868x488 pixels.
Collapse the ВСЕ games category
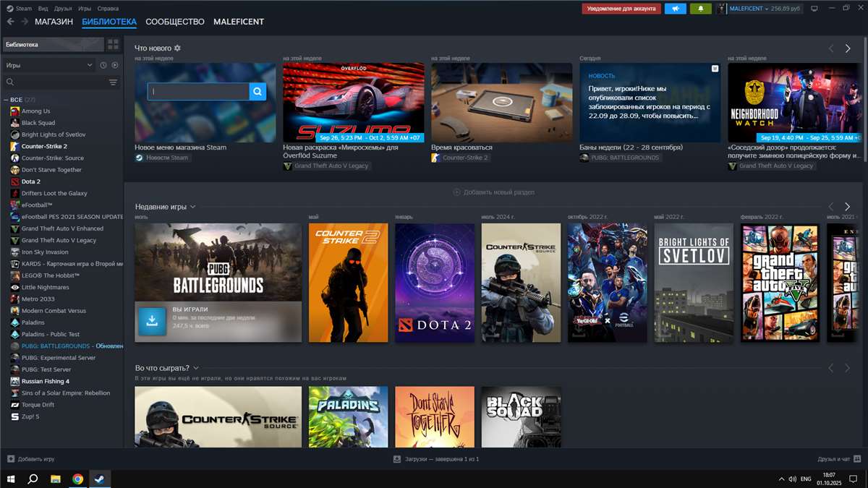coord(7,100)
